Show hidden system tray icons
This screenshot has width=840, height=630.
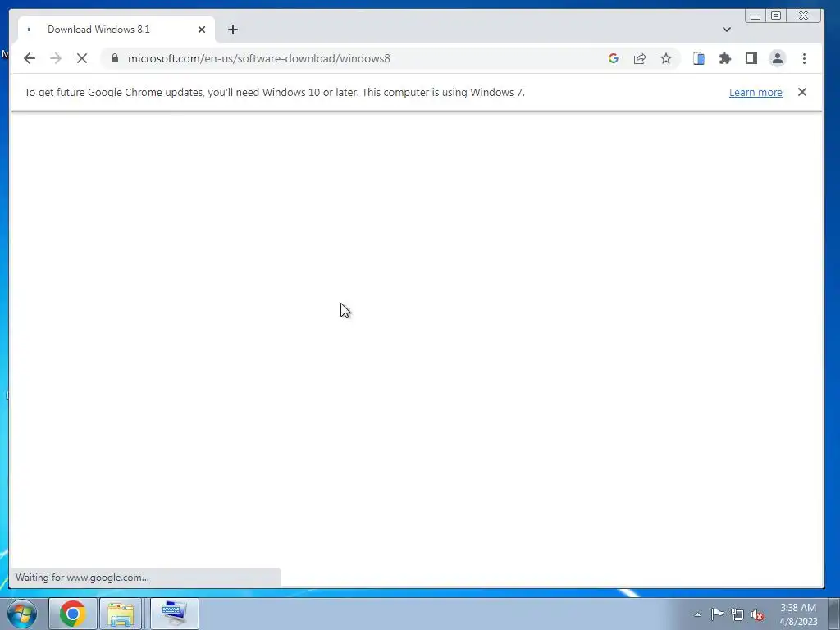click(697, 614)
